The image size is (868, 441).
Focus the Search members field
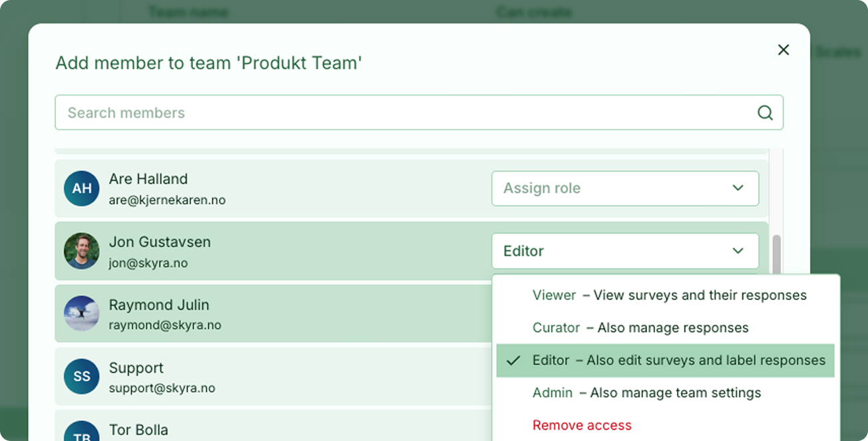point(419,112)
